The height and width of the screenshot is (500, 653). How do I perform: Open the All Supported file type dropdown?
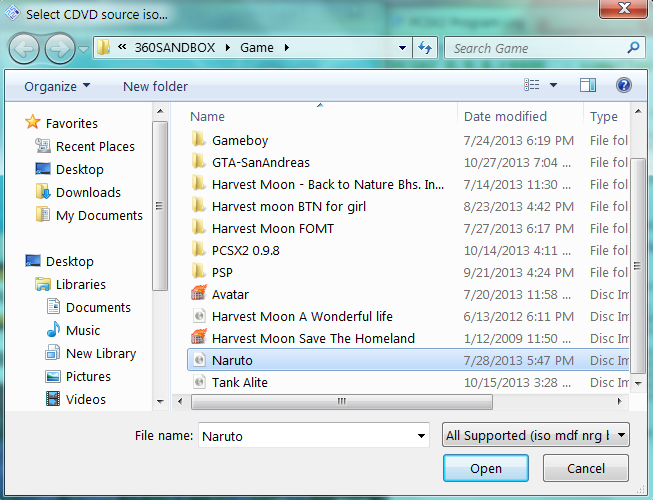click(536, 435)
